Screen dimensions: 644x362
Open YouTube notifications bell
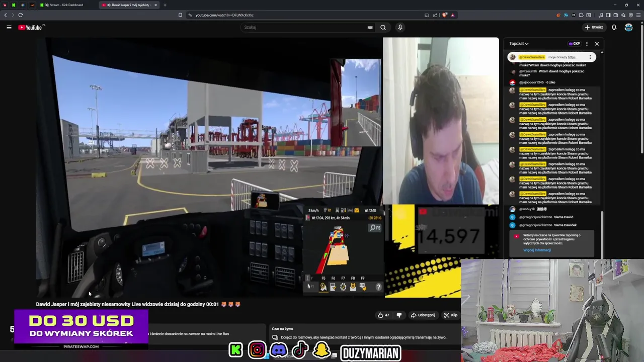pos(614,27)
